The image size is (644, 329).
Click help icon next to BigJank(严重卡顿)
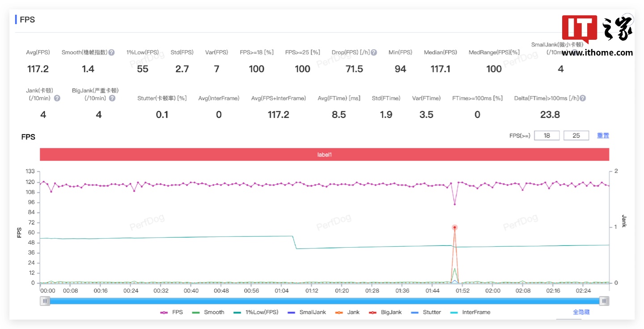point(112,98)
